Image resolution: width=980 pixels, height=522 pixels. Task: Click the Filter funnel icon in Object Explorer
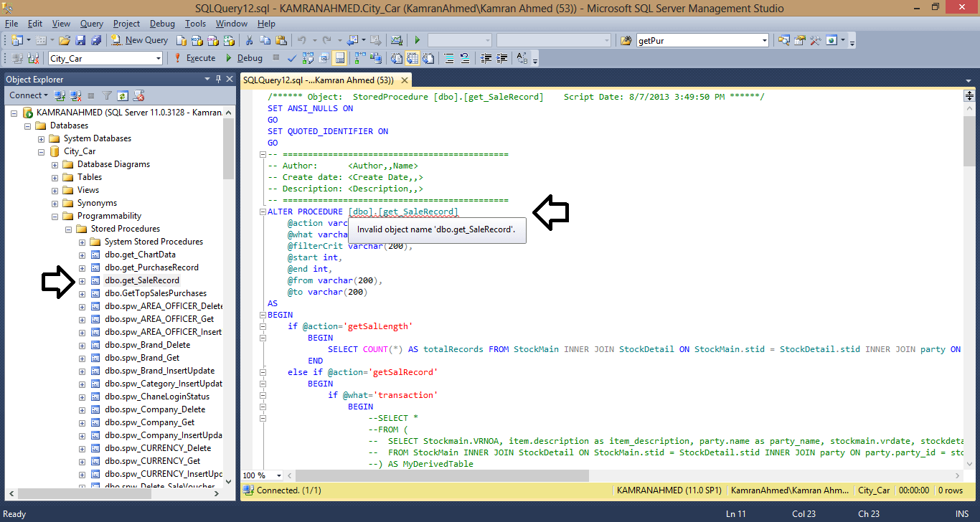click(x=107, y=95)
